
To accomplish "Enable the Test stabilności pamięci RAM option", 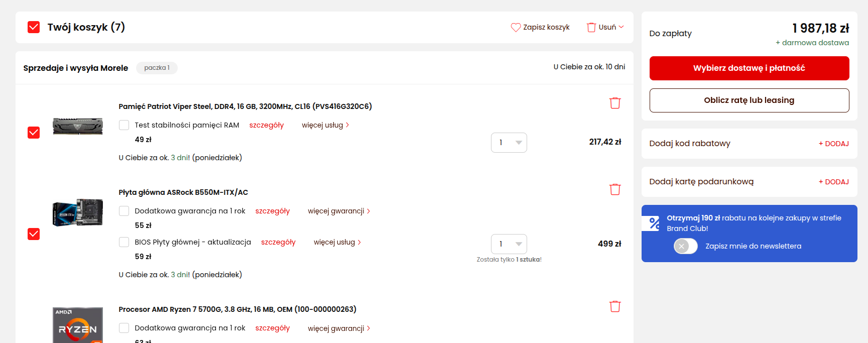I will pyautogui.click(x=124, y=125).
